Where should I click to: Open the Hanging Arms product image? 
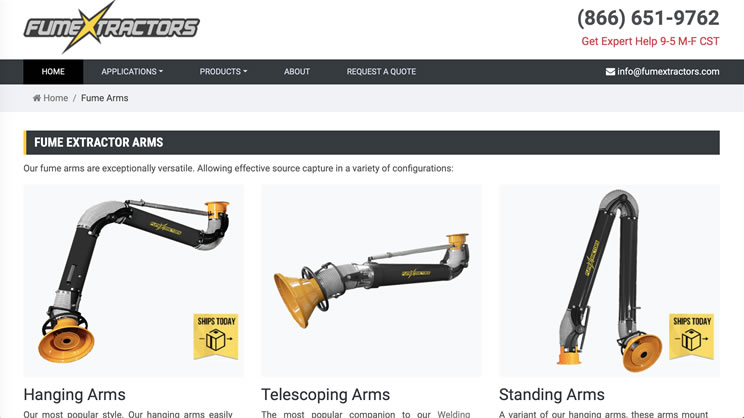[133, 280]
